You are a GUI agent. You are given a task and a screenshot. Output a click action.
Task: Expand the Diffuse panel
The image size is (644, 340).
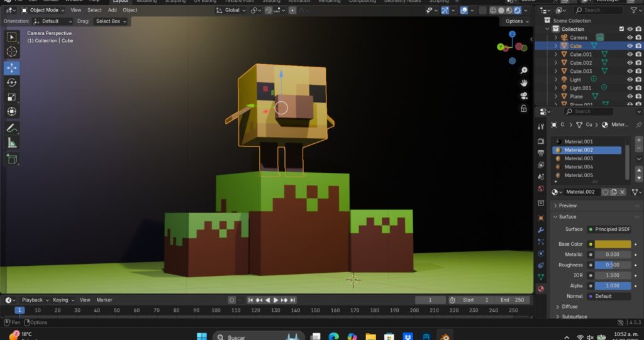pyautogui.click(x=569, y=307)
